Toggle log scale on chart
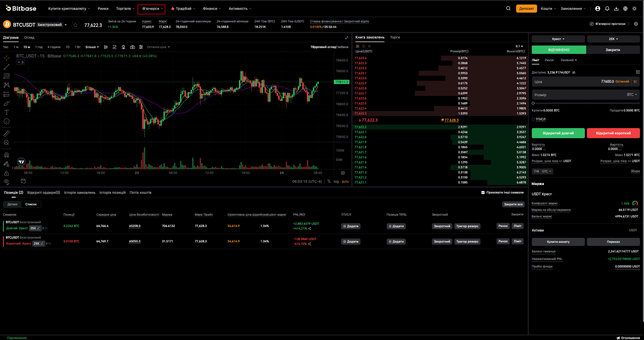Screen dimensions: 644x340 pos(336,181)
